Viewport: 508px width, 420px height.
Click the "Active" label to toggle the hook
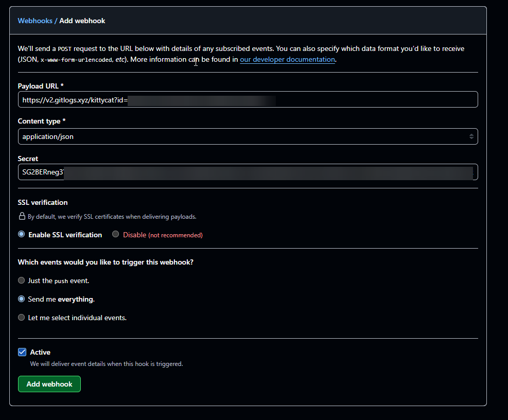(40, 352)
